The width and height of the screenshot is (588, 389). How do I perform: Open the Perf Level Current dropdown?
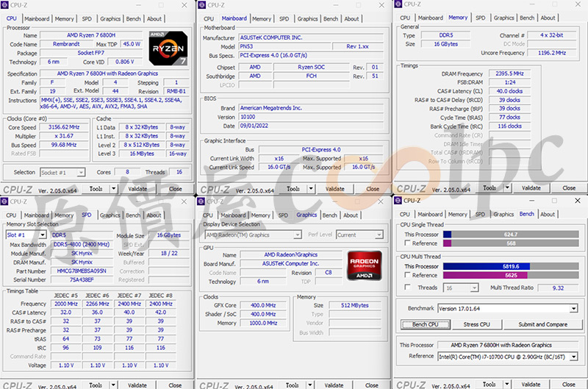379,235
